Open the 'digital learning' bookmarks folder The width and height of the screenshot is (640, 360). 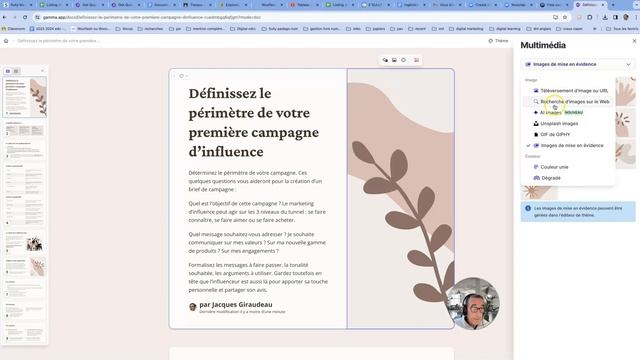click(505, 29)
